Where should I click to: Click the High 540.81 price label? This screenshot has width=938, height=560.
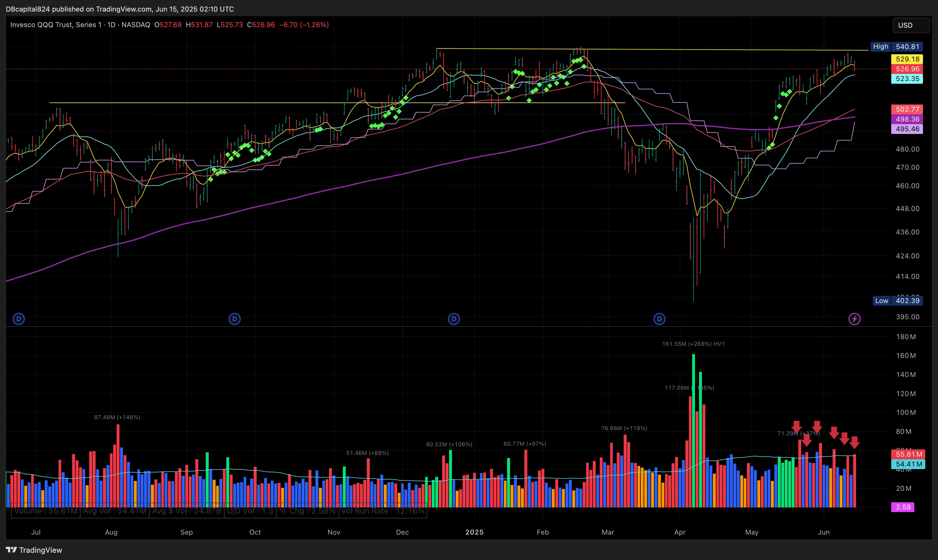tap(896, 46)
